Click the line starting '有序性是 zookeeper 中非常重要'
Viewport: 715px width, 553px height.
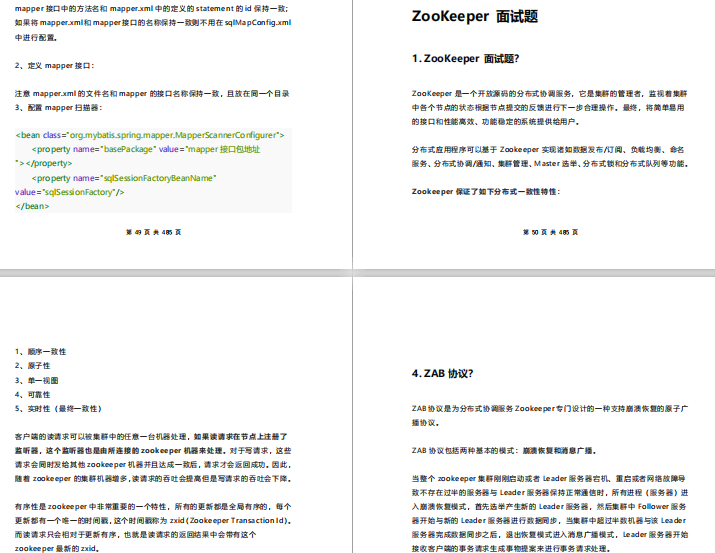tap(153, 506)
